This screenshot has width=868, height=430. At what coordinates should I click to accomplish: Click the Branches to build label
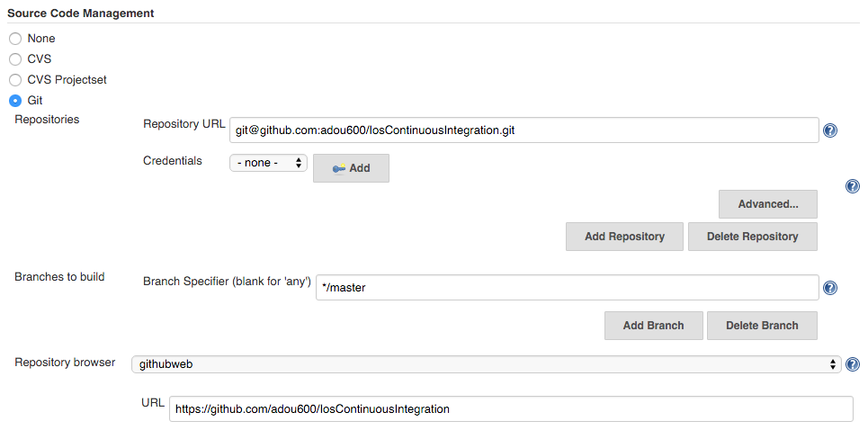click(59, 277)
